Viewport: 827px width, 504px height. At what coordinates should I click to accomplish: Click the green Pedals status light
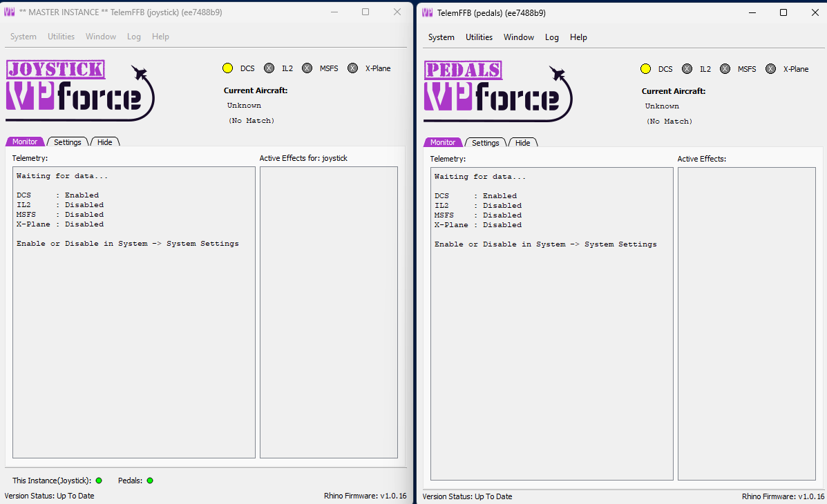150,481
